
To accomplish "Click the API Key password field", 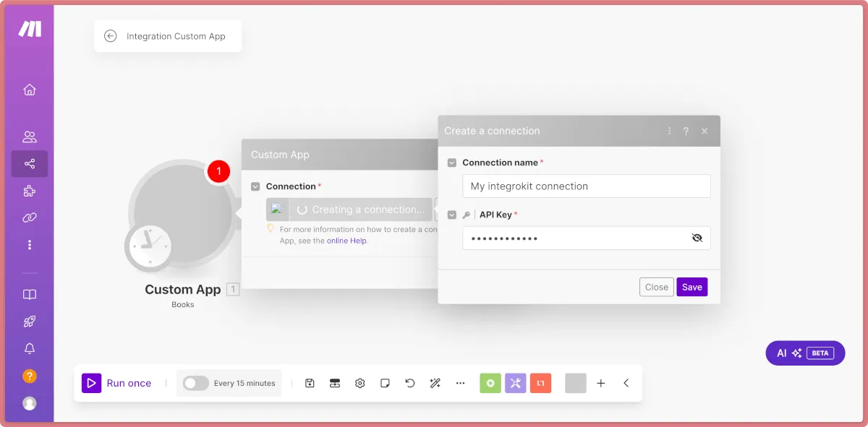I will click(587, 238).
